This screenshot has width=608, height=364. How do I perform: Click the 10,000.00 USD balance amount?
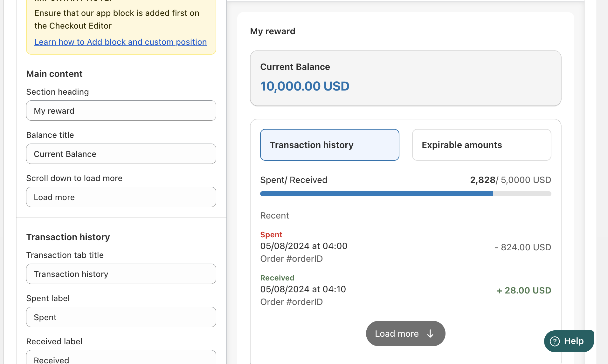coord(305,86)
